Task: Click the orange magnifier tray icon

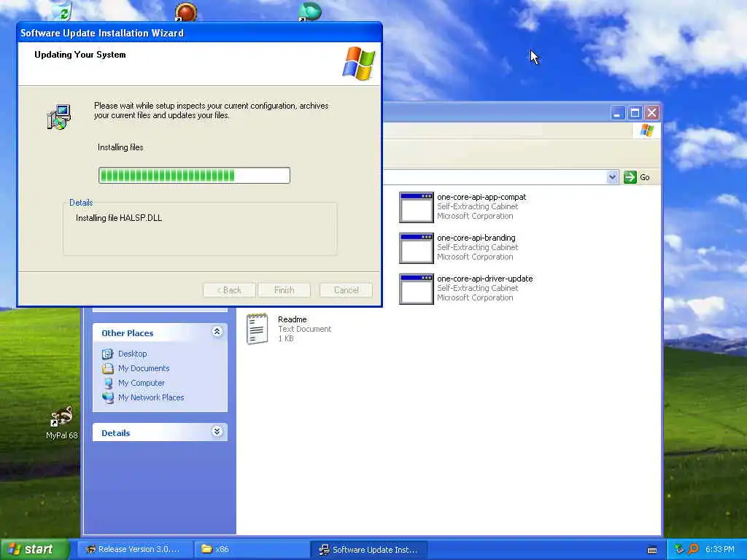Action: (693, 550)
